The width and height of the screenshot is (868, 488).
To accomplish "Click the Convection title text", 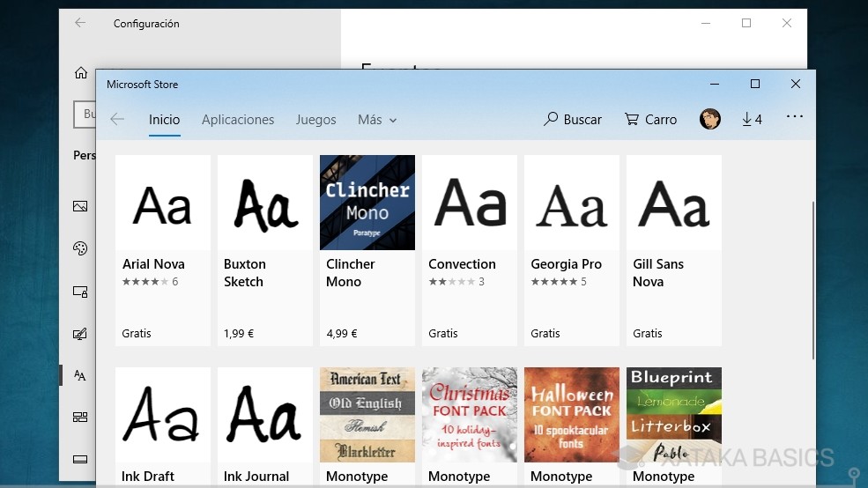I will point(462,264).
